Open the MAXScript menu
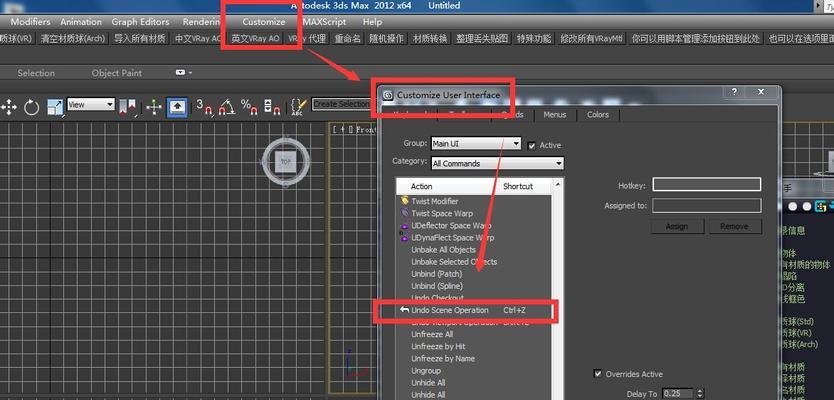Screen dimensions: 834x400 click(x=324, y=22)
